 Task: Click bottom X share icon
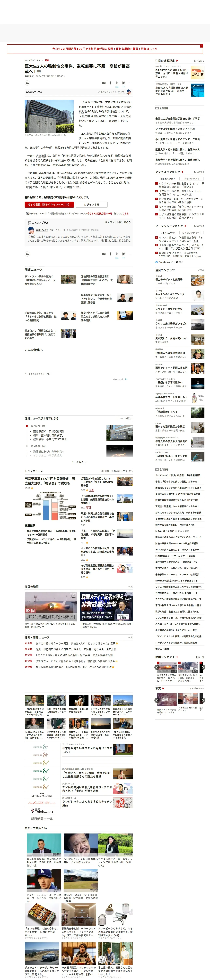tap(117, 254)
